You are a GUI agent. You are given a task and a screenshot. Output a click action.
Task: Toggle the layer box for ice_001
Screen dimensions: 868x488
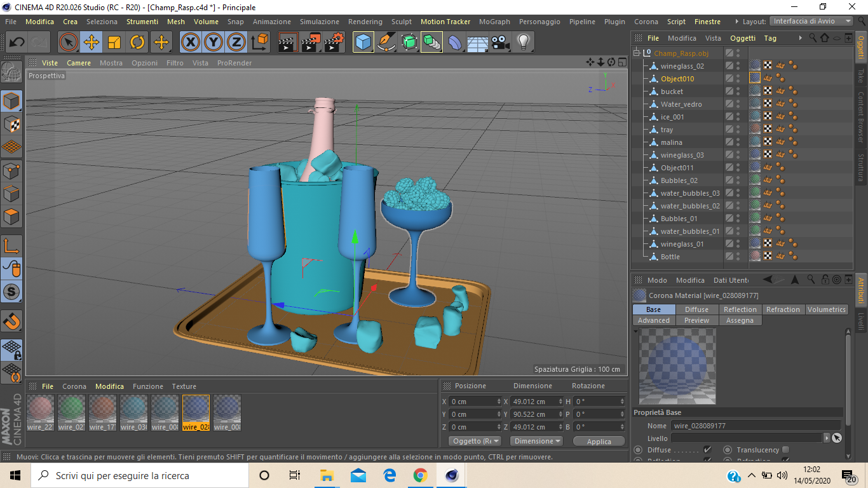[x=729, y=117]
